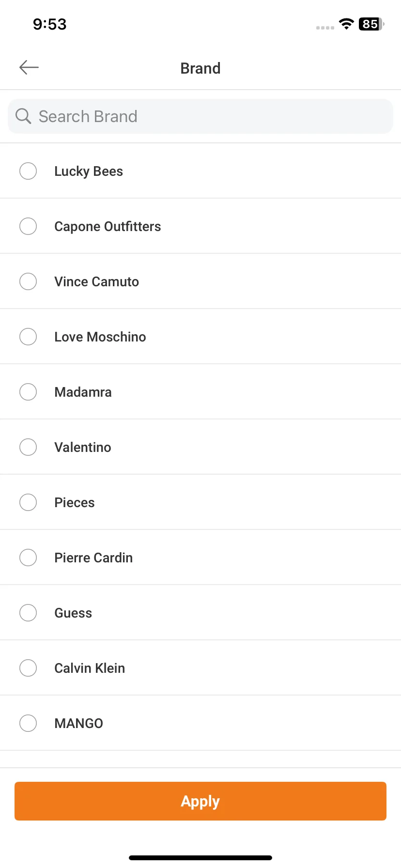
Task: Tap the Wi-Fi status icon
Action: coord(346,24)
